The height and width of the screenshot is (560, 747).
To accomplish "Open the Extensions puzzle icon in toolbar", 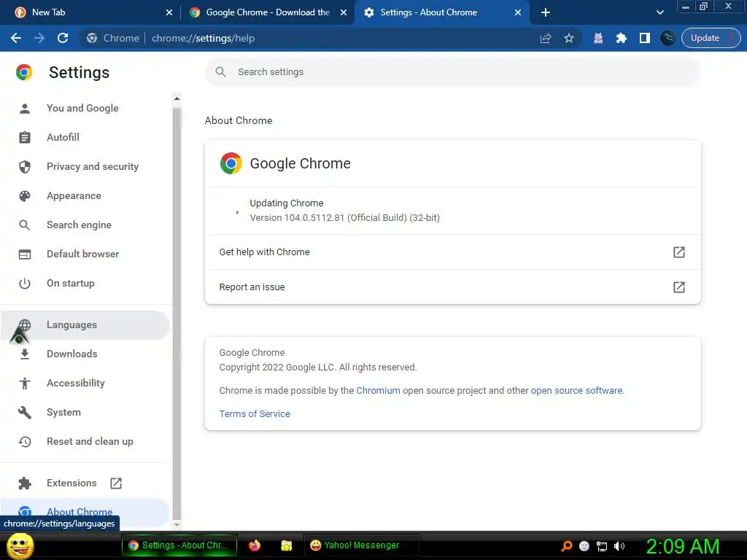I will pos(622,38).
